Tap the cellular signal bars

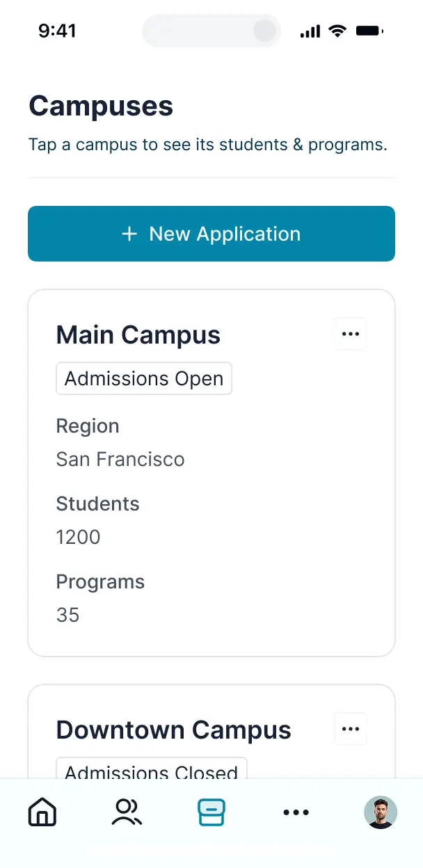pyautogui.click(x=310, y=31)
